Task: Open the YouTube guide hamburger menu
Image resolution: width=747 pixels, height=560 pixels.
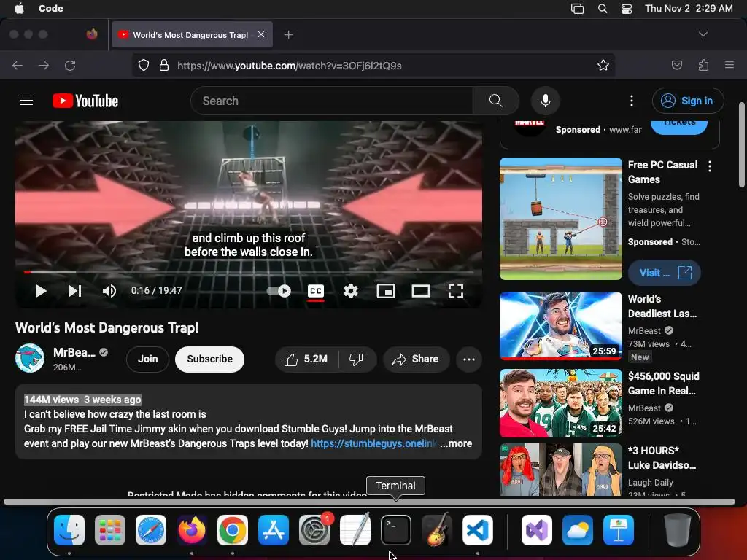Action: click(x=26, y=101)
